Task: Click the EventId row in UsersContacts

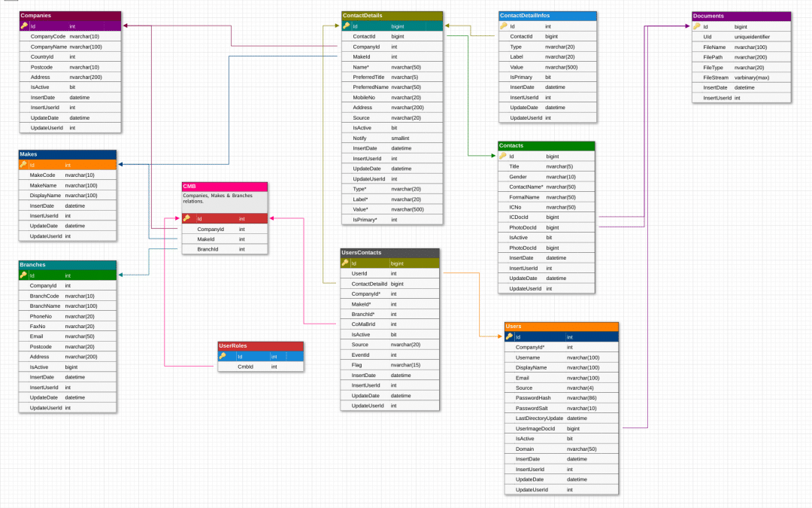Action: coord(390,354)
